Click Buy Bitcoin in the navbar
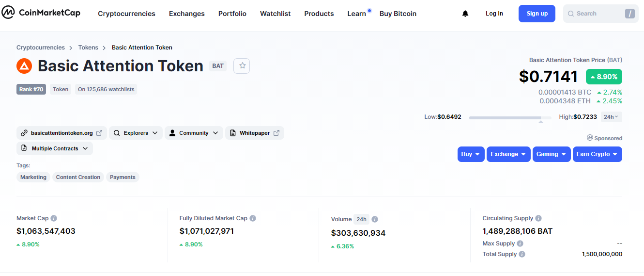 [x=398, y=14]
